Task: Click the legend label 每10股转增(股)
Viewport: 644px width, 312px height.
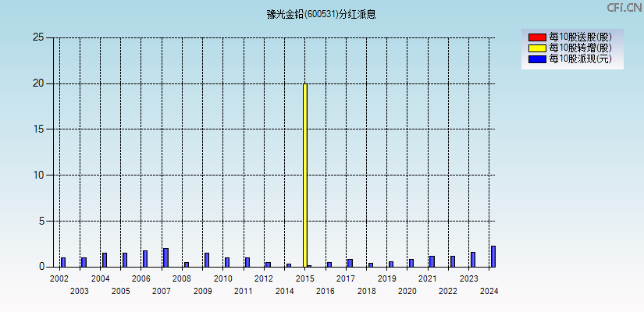Action: point(580,48)
